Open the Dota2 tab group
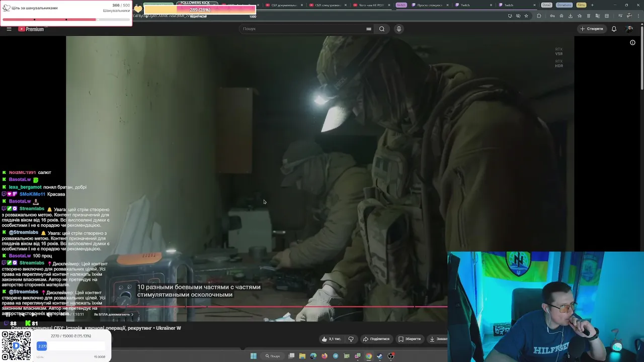This screenshot has height=362, width=644. (546, 5)
